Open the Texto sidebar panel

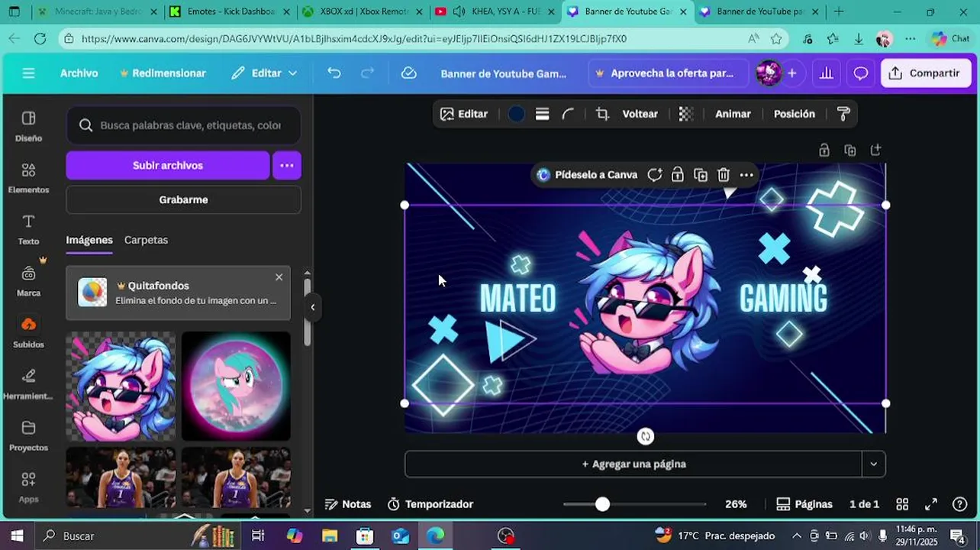[28, 229]
